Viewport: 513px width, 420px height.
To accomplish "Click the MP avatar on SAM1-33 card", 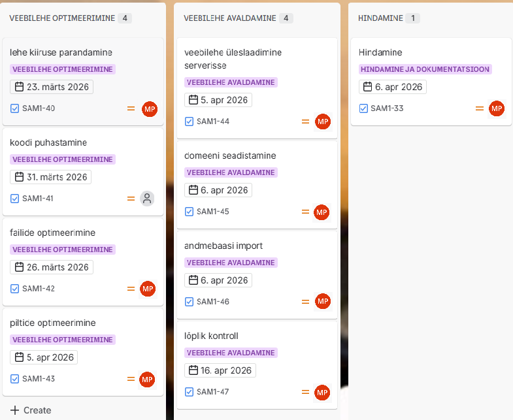I will pyautogui.click(x=497, y=108).
